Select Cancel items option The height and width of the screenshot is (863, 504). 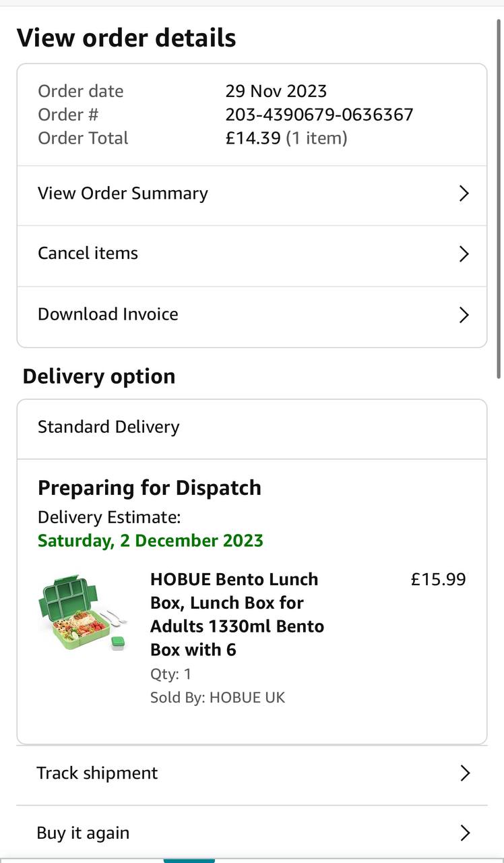coord(88,254)
